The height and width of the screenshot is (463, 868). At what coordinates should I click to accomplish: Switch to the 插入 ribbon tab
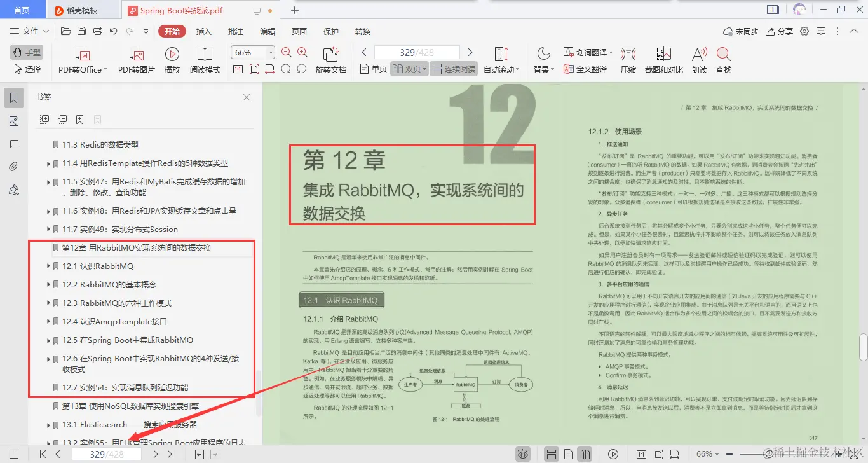coord(203,31)
